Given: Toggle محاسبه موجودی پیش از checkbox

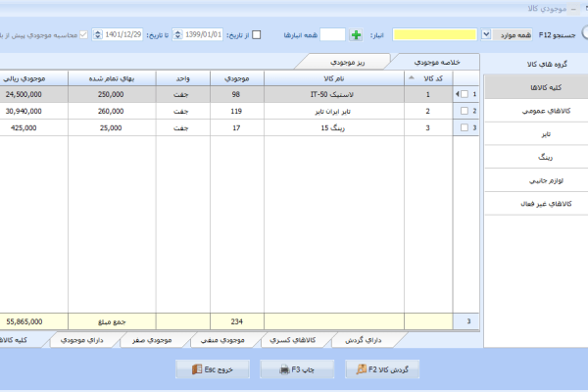Looking at the screenshot, I should tap(83, 35).
